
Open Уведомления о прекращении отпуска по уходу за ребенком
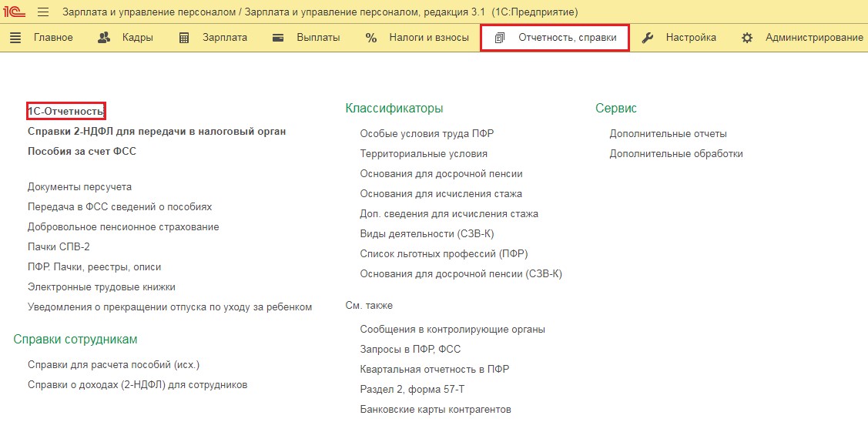[x=170, y=306]
